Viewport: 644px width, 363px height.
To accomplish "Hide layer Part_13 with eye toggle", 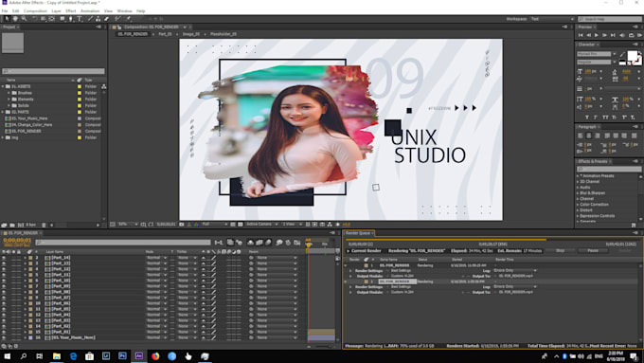I will pyautogui.click(x=4, y=263).
